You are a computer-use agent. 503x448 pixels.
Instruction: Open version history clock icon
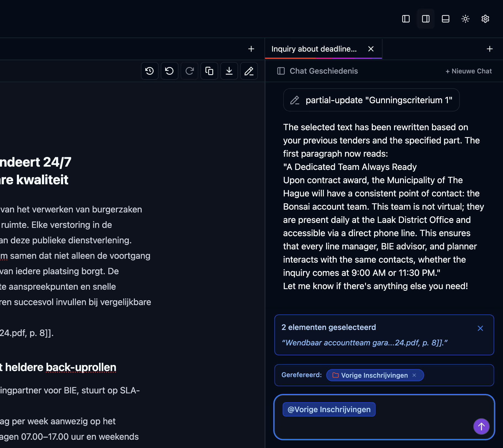point(150,71)
